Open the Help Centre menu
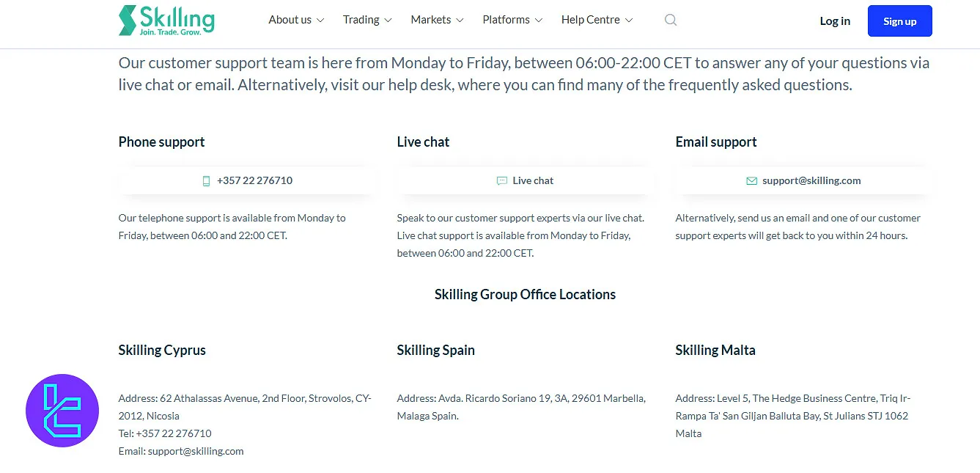Viewport: 980px width, 473px height. coord(590,20)
